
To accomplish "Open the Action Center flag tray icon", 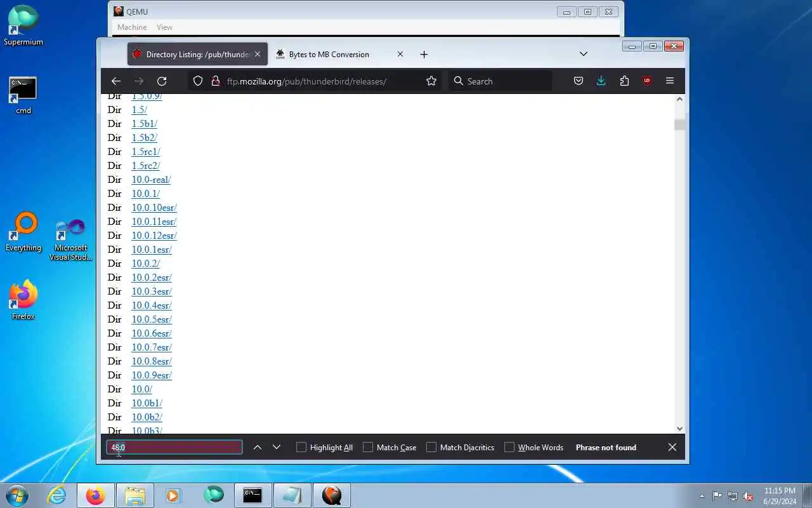I will point(717,496).
